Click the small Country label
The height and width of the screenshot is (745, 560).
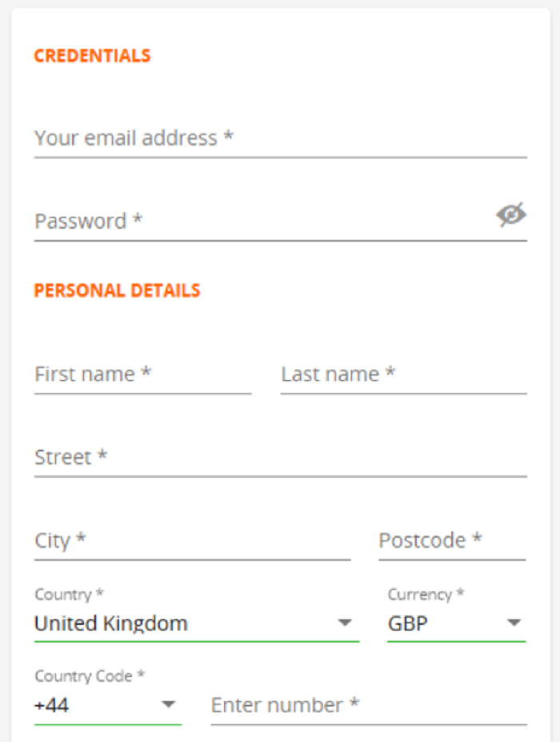[69, 595]
